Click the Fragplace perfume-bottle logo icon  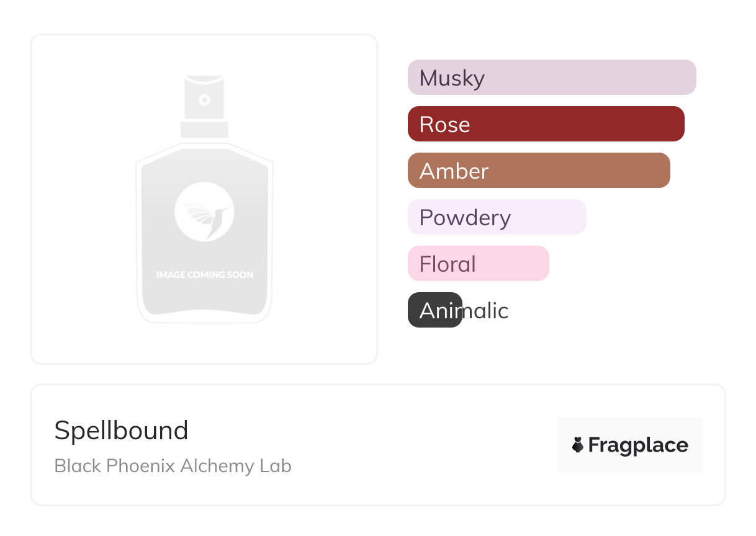click(x=578, y=445)
